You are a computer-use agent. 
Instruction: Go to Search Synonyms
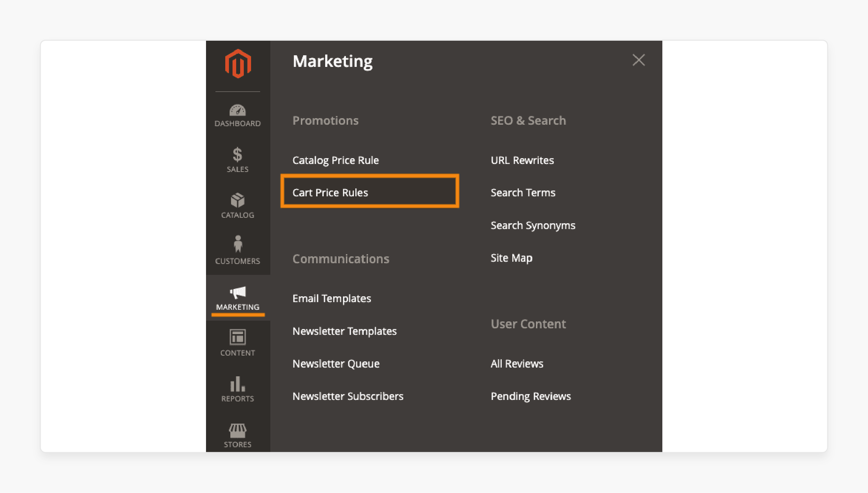(x=533, y=225)
